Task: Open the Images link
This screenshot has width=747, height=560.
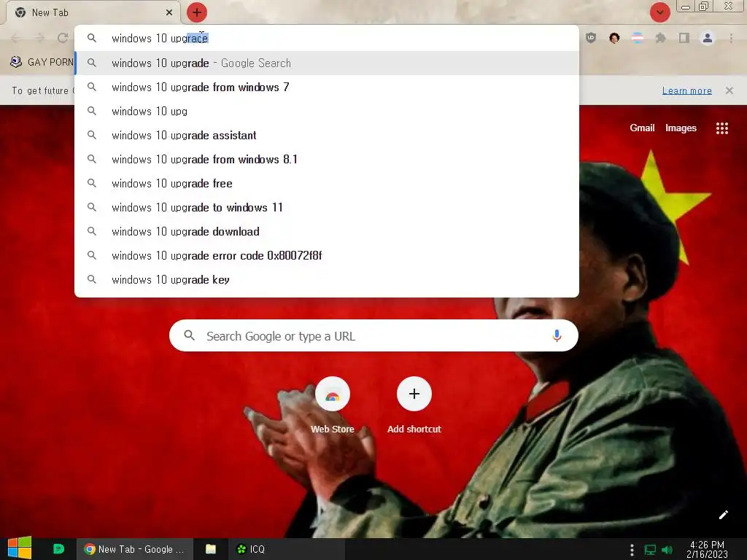Action: click(681, 128)
